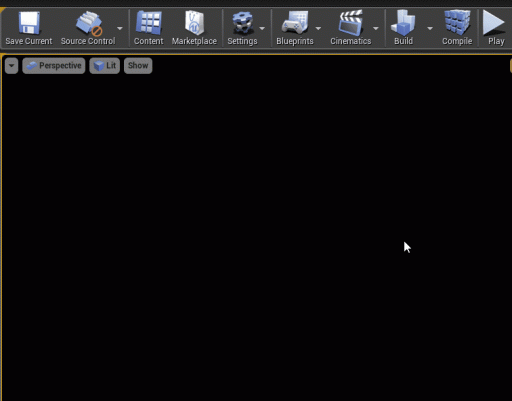Screen dimensions: 512x401
Task: Expand the Source Control dropdown arrow
Action: (120, 29)
